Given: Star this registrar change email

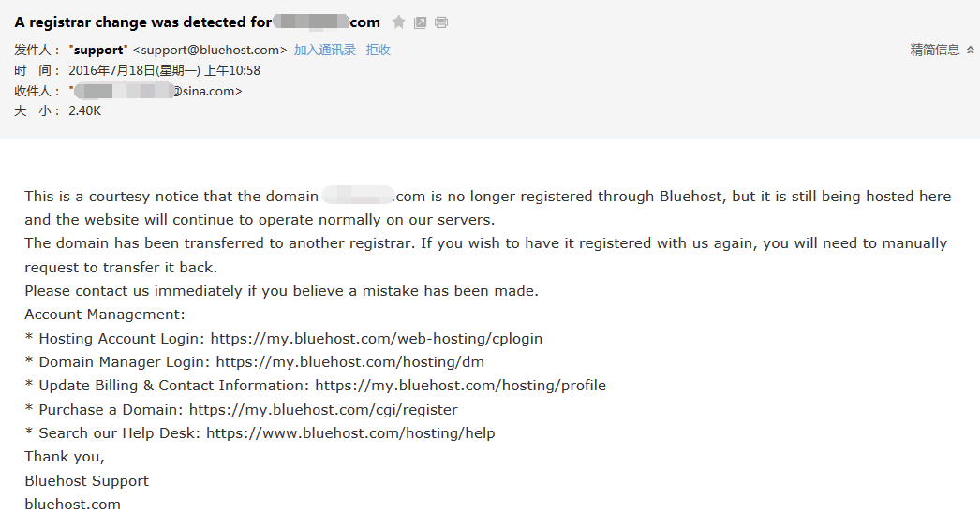Looking at the screenshot, I should (x=399, y=22).
